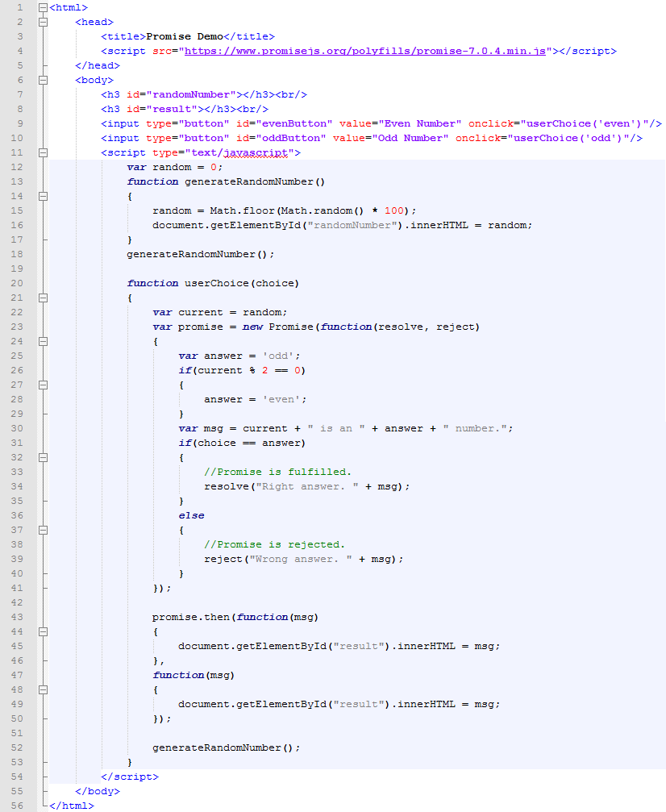Open the promisejs.org polyfill URL link
This screenshot has width=666, height=812.
[365, 51]
